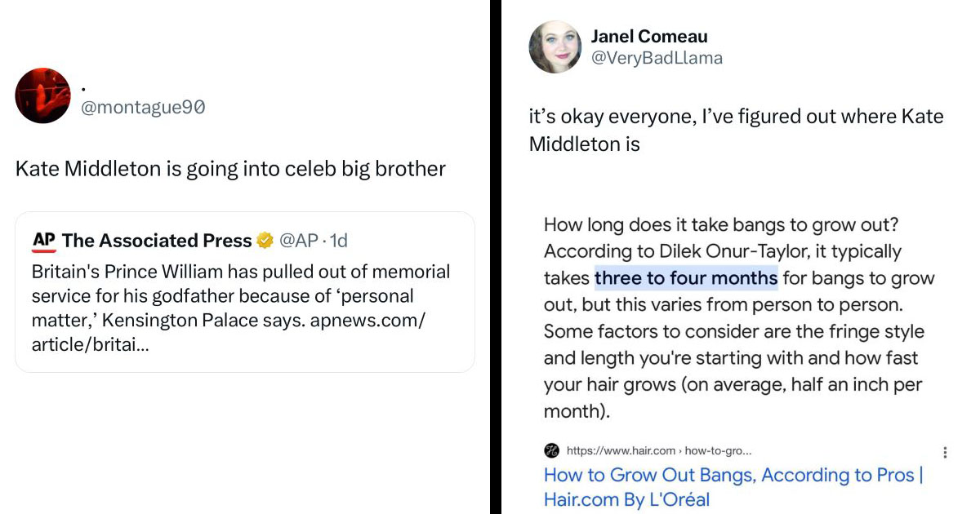Click the @AP handle in quoted tweet
The image size is (980, 514).
pos(299,241)
